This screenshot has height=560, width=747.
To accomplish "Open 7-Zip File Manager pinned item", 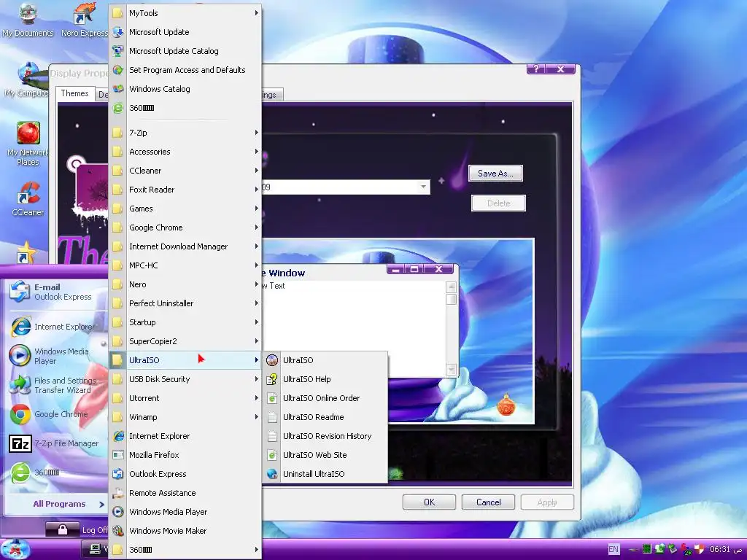I will (x=55, y=443).
